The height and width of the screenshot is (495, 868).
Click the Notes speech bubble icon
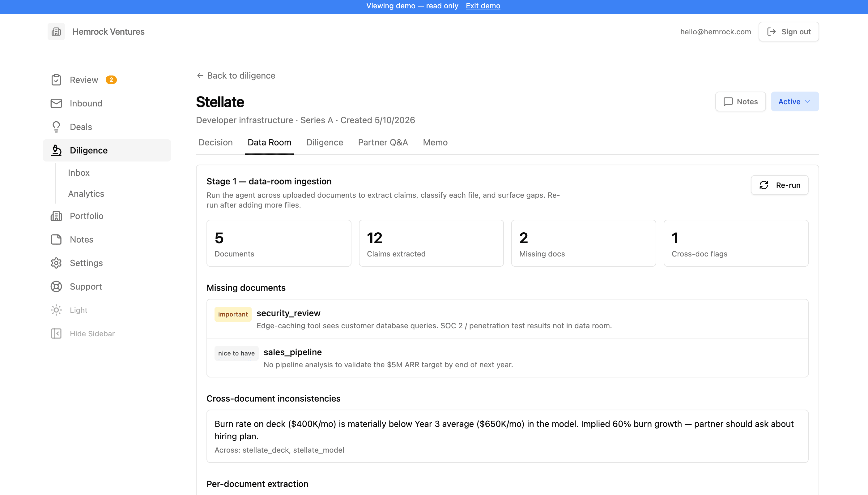pyautogui.click(x=728, y=102)
